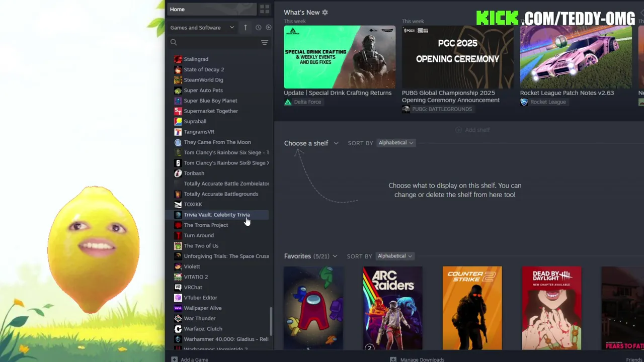Viewport: 644px width, 362px height.
Task: Open Special Drink Crafting update thumbnail
Action: pos(340,57)
